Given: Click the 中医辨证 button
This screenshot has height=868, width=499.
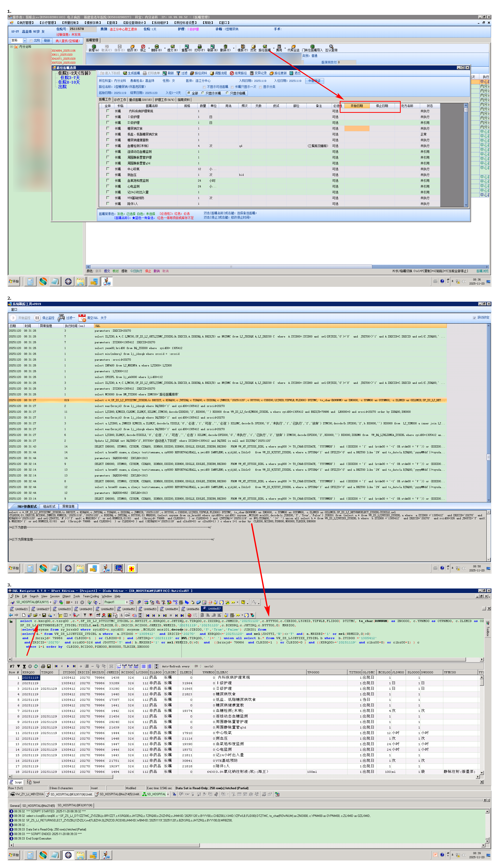Looking at the screenshot, I should point(314,81).
